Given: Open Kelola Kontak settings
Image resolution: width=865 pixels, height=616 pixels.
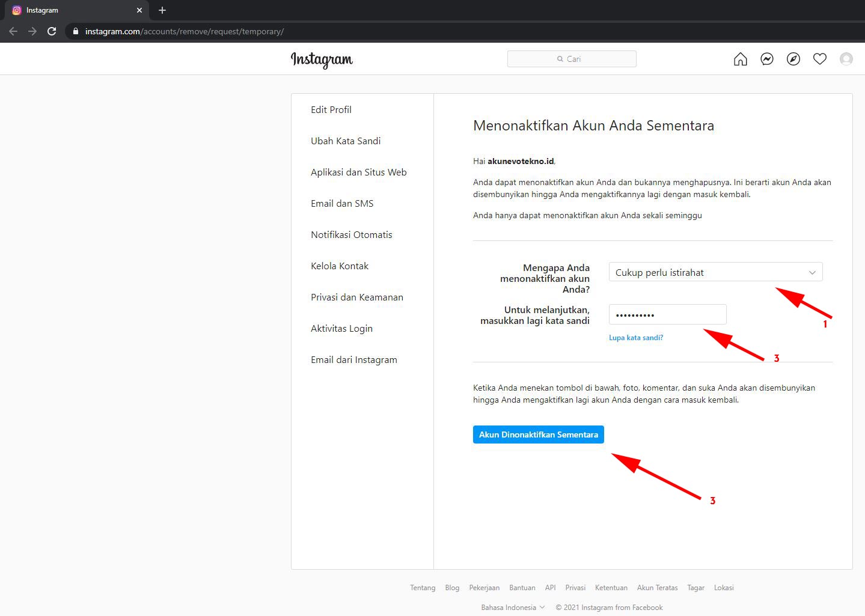Looking at the screenshot, I should pos(340,266).
